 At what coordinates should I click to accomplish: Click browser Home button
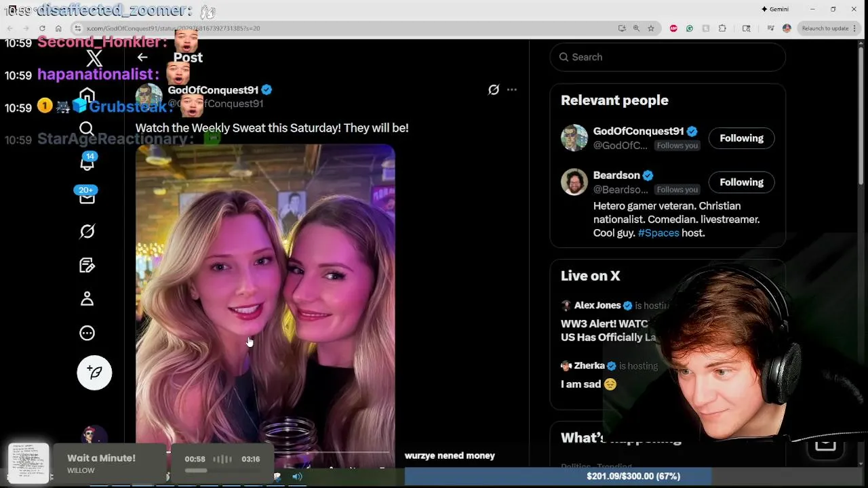pyautogui.click(x=58, y=28)
